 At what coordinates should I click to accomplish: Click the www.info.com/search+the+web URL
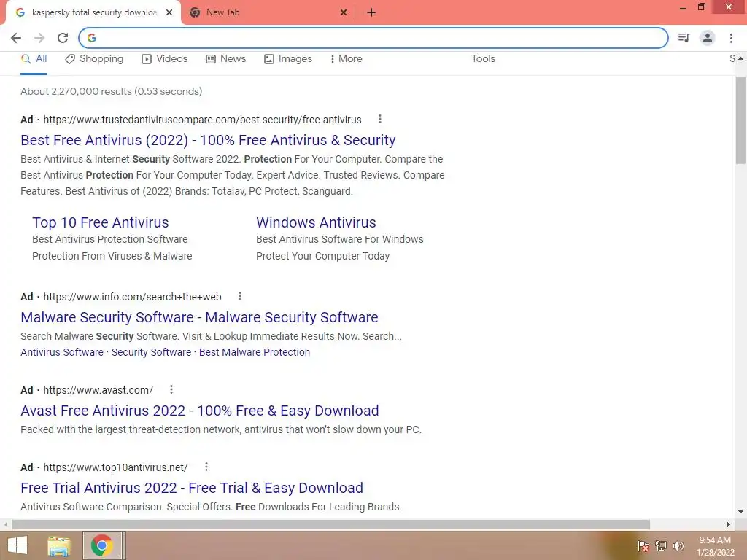point(133,297)
